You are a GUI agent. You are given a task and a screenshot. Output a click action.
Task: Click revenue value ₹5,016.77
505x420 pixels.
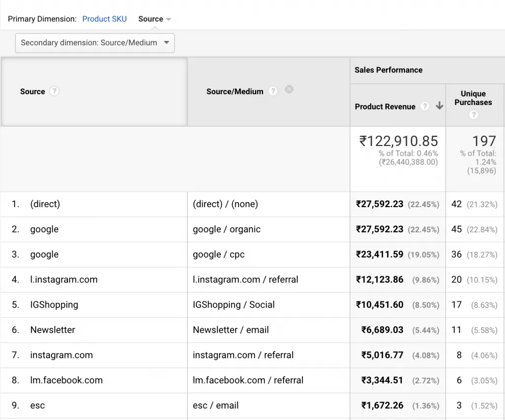point(382,355)
